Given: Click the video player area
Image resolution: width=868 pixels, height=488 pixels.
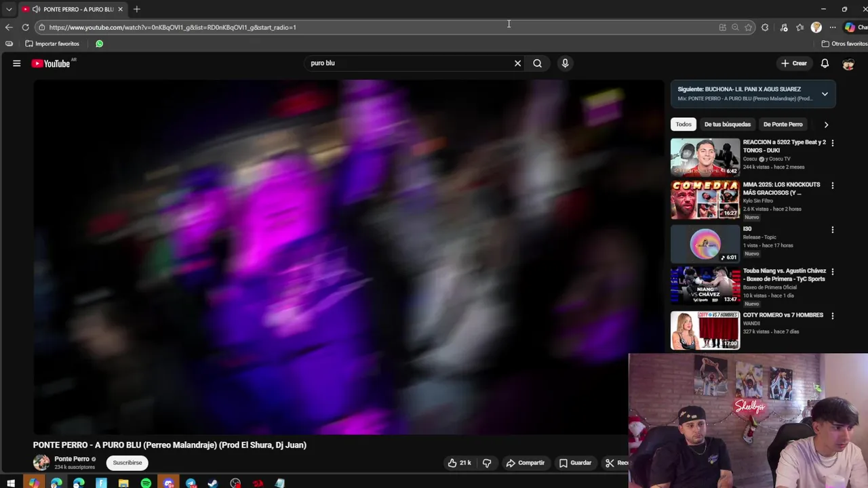Looking at the screenshot, I should click(349, 257).
